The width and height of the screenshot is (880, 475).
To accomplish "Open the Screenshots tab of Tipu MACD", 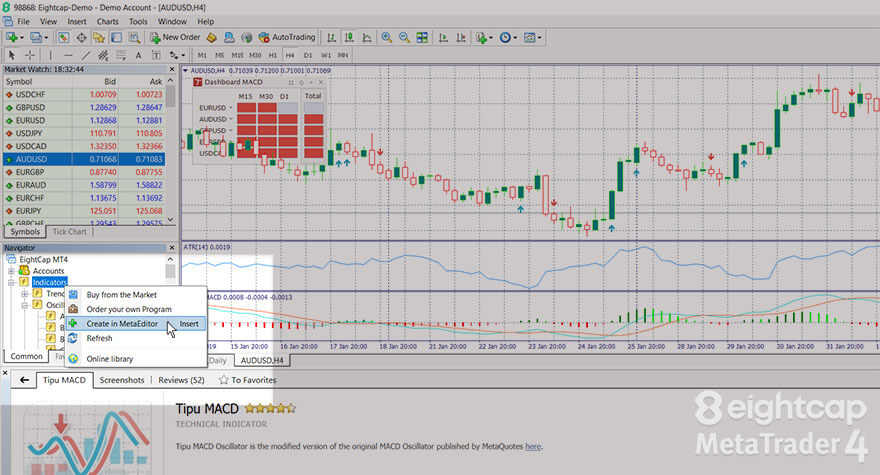I will tap(122, 380).
